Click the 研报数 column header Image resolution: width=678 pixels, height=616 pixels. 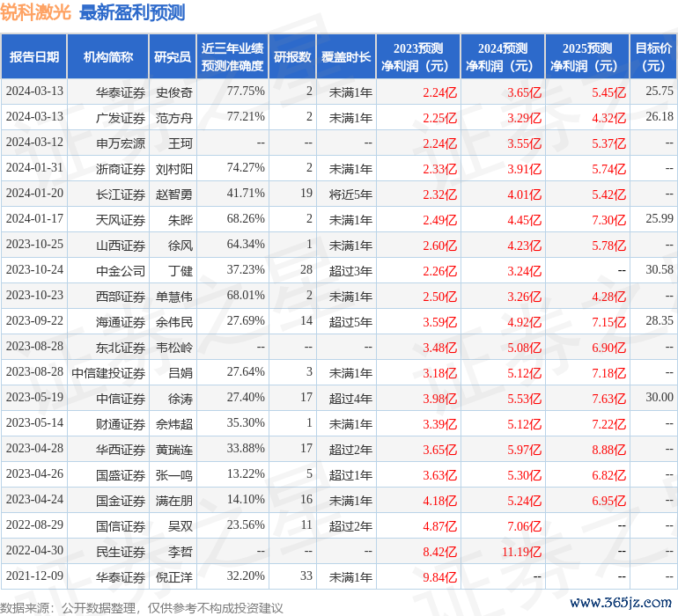click(x=292, y=57)
